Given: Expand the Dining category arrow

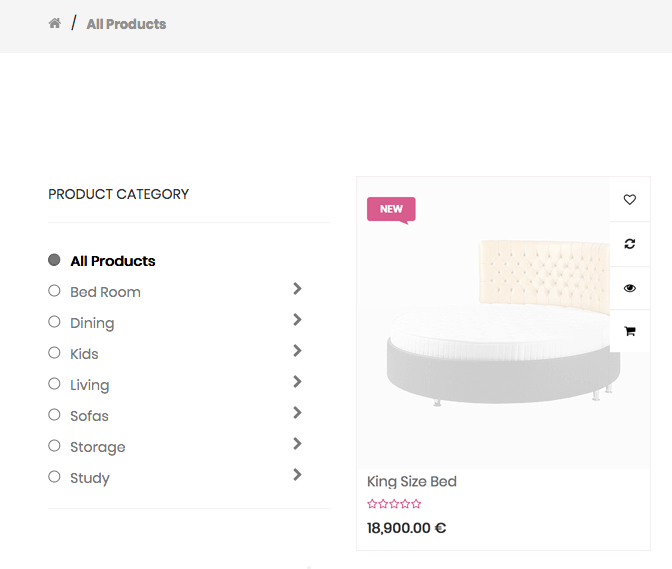Looking at the screenshot, I should (x=297, y=320).
